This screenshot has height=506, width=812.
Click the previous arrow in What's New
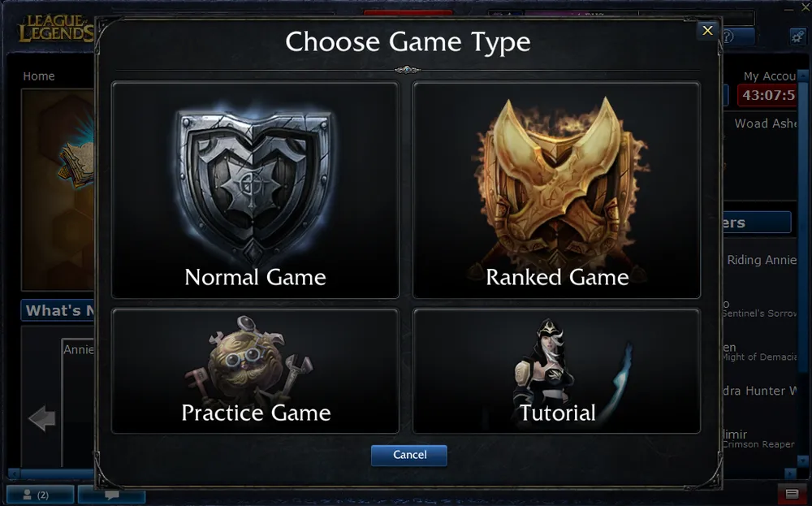pyautogui.click(x=41, y=419)
